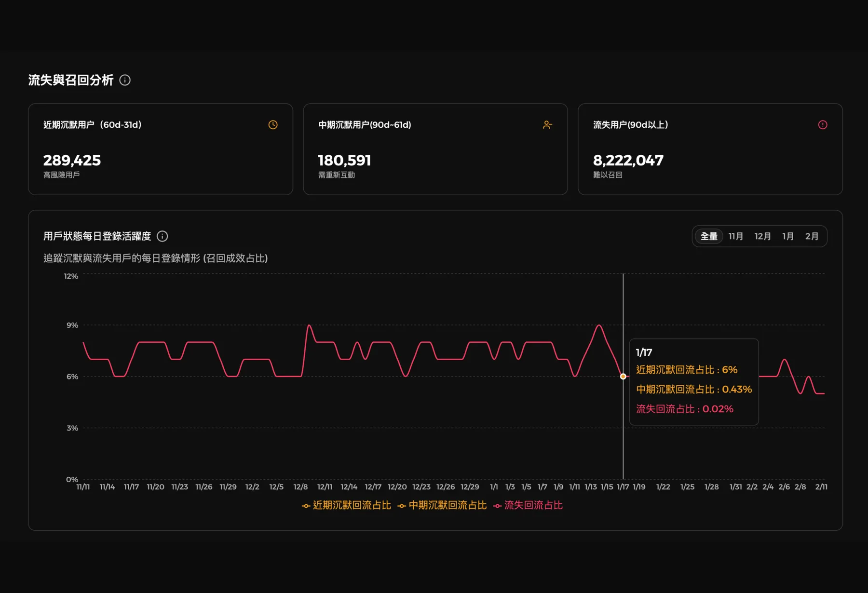Click 用戶狀態每日登錄活躍度 chart title
868x593 pixels.
click(x=97, y=236)
